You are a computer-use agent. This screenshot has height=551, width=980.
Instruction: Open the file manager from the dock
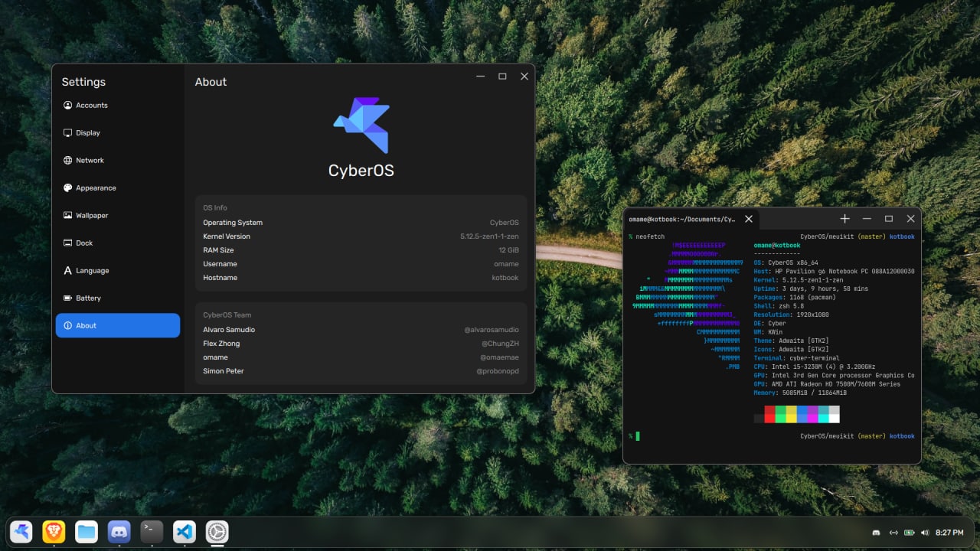87,531
